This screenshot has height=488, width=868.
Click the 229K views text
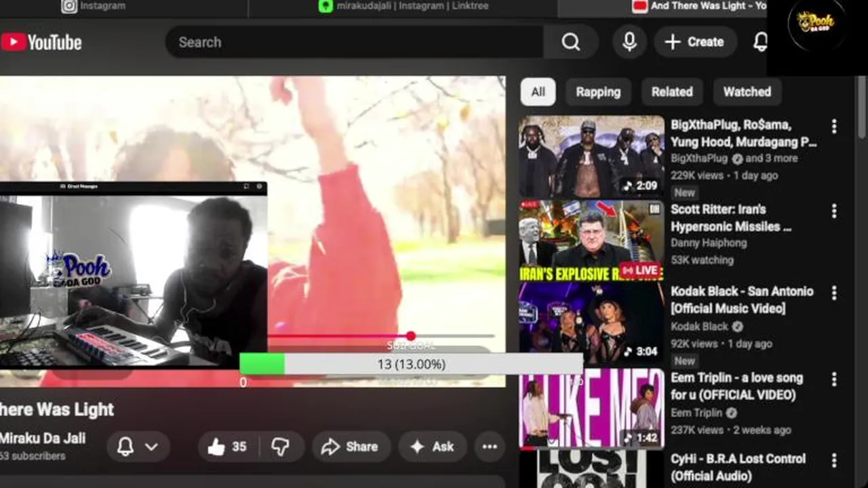coord(696,176)
